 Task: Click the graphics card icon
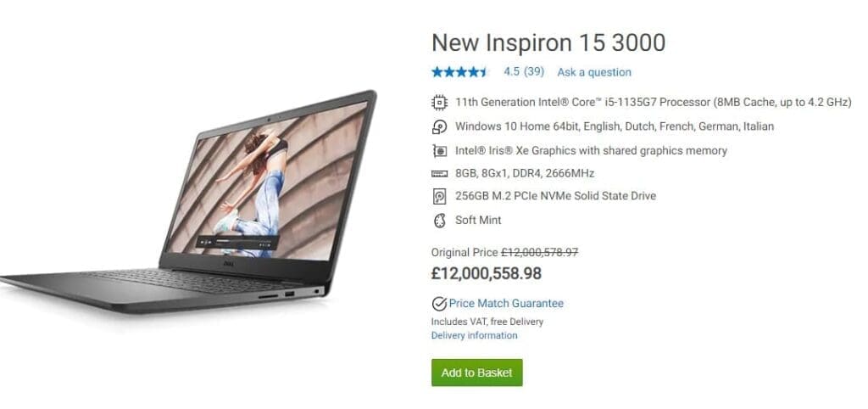[439, 151]
